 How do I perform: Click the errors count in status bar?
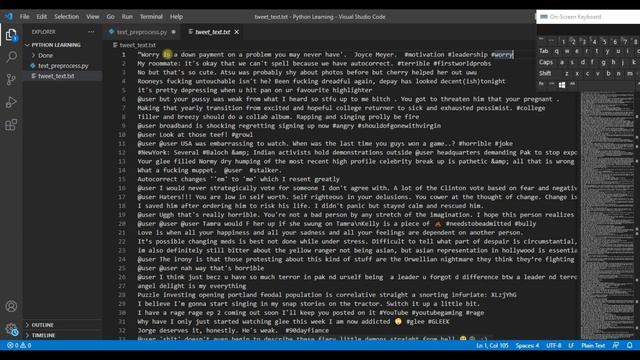coord(13,345)
